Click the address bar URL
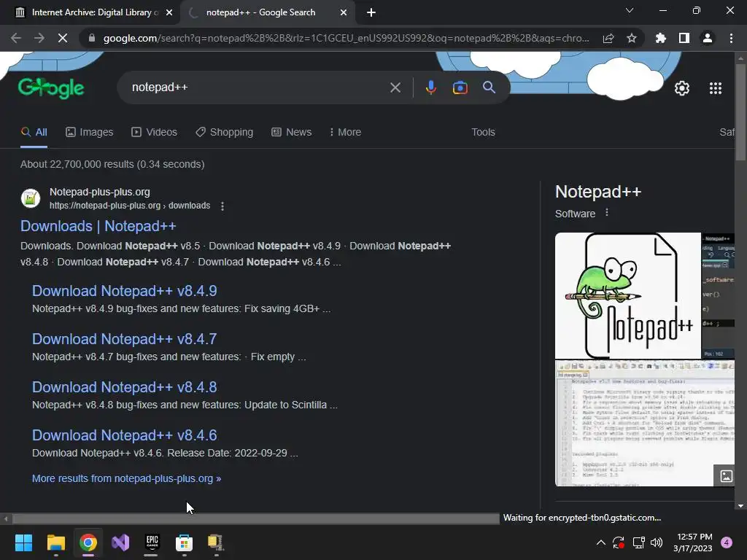The height and width of the screenshot is (560, 747). pyautogui.click(x=347, y=38)
